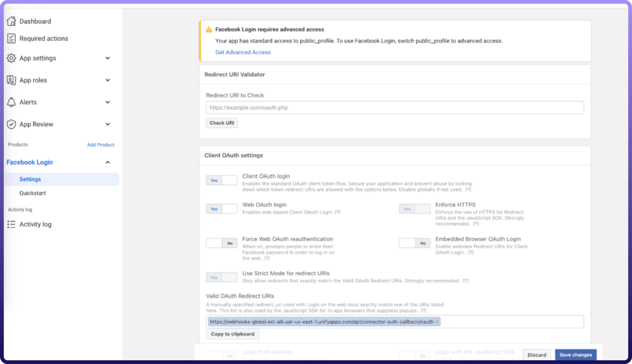The width and height of the screenshot is (632, 364).
Task: Click the App settings gear icon
Action: pyautogui.click(x=11, y=58)
